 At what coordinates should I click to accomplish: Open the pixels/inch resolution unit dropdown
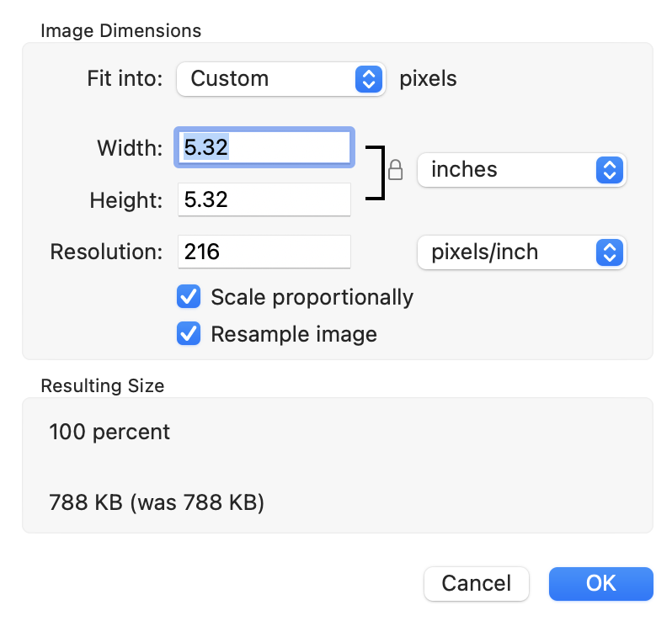pyautogui.click(x=521, y=252)
